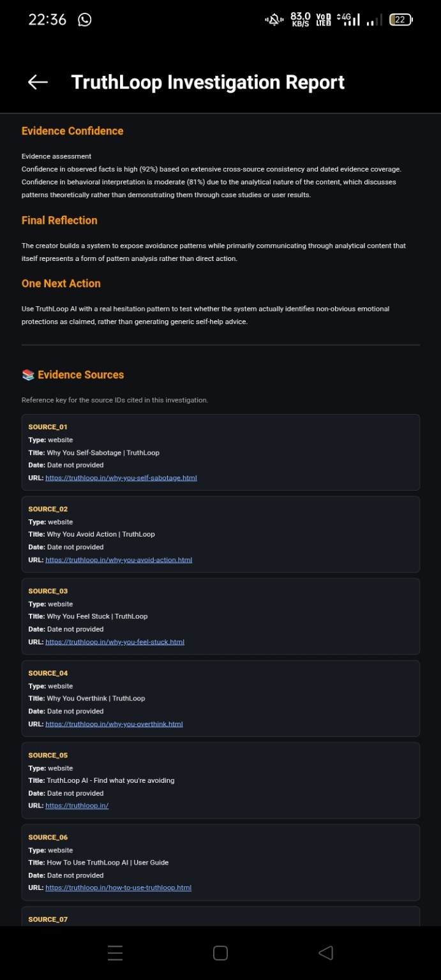Tap the Android back triangle button
The width and height of the screenshot is (441, 980).
[x=325, y=953]
